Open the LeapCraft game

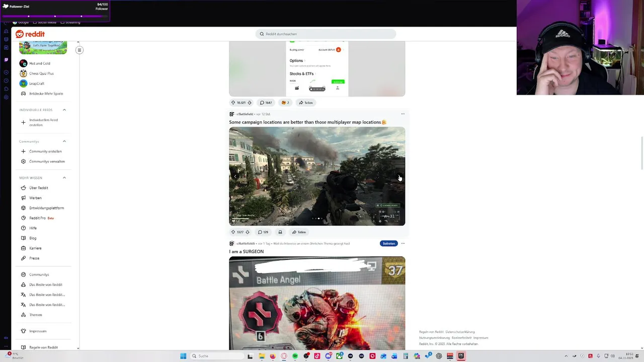coord(37,83)
